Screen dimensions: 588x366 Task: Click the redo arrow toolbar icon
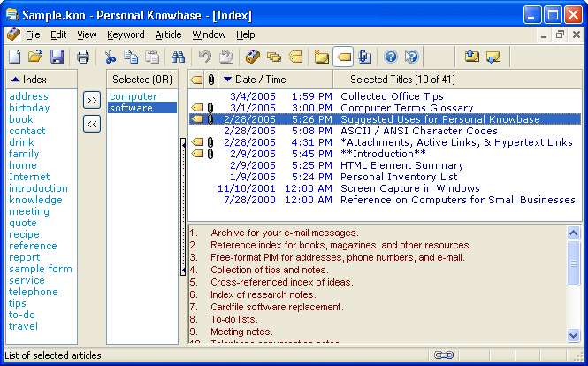226,57
